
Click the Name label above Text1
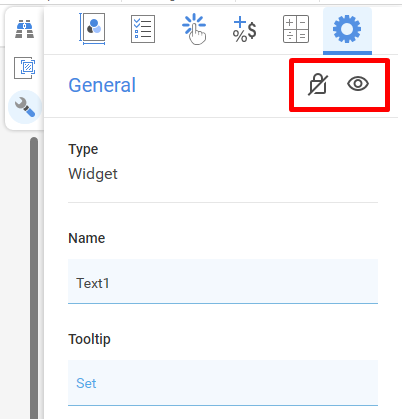coord(87,238)
